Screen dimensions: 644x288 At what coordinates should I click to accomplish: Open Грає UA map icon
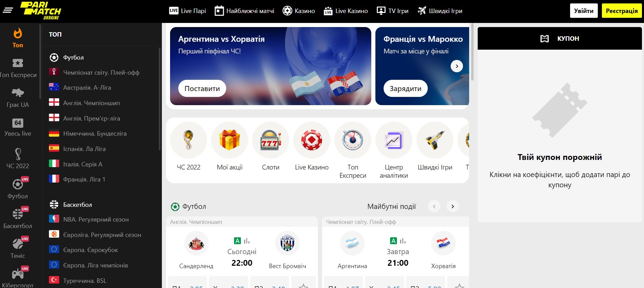click(17, 93)
